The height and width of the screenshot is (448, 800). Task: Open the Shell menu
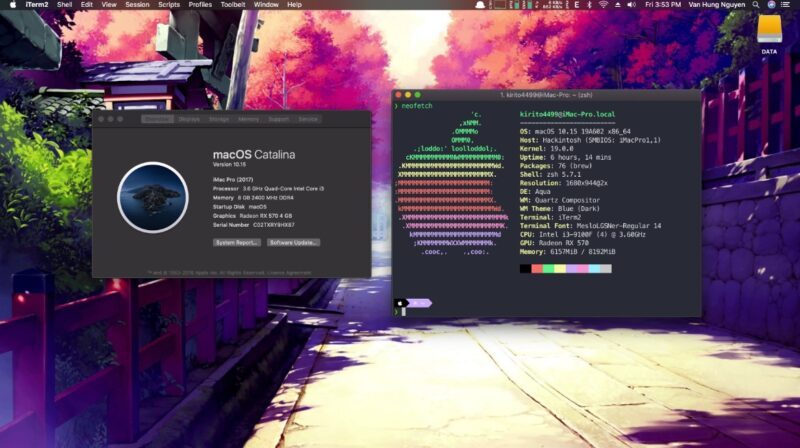coord(64,5)
